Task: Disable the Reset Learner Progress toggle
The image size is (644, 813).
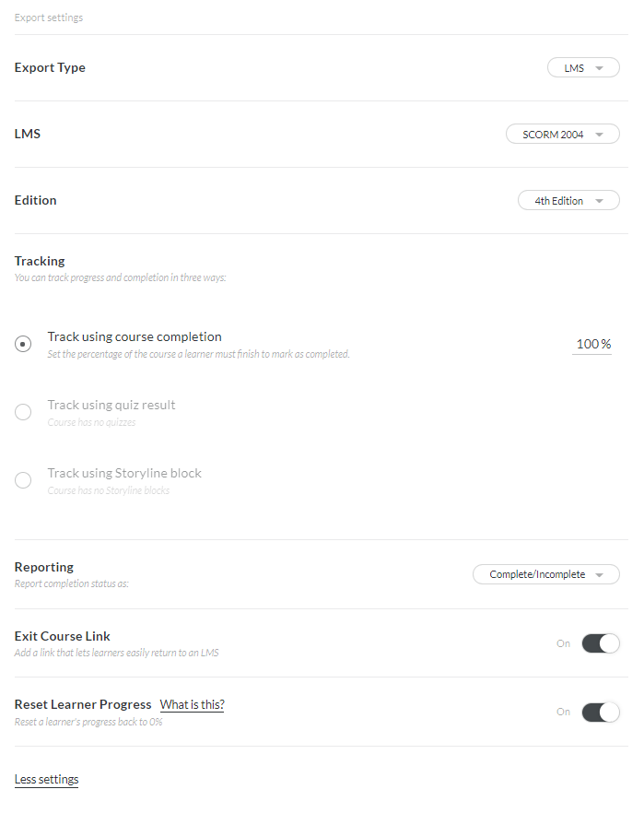Action: [601, 712]
